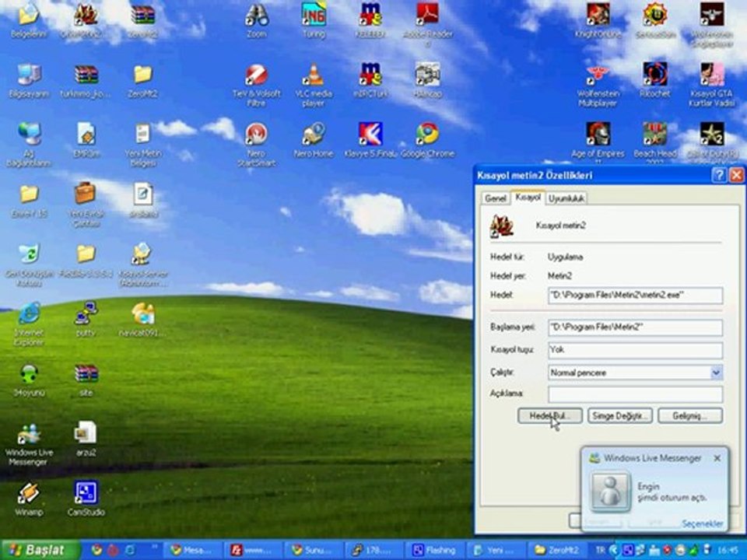This screenshot has width=747, height=560.
Task: Select the Bilgisayarım computer icon
Action: click(x=29, y=75)
